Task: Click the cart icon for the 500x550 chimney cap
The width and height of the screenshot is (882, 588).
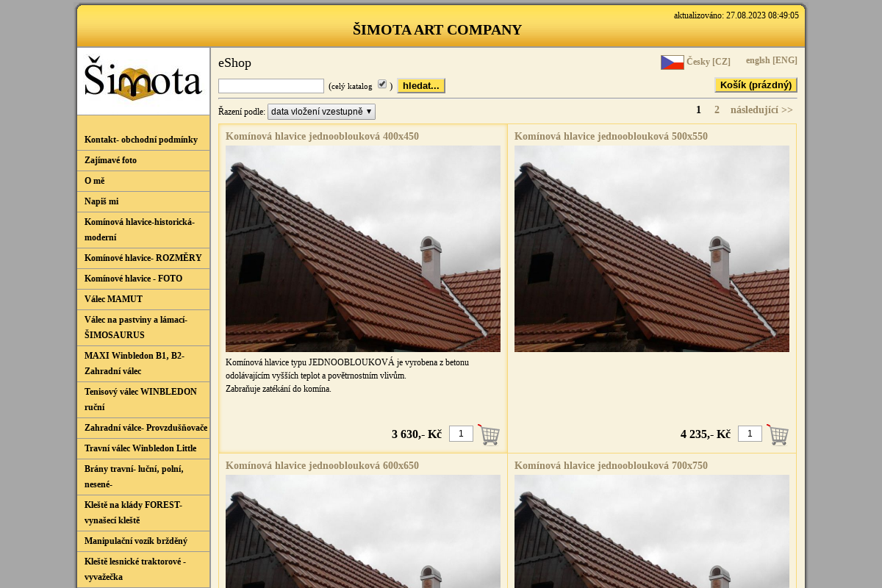Action: pos(778,434)
